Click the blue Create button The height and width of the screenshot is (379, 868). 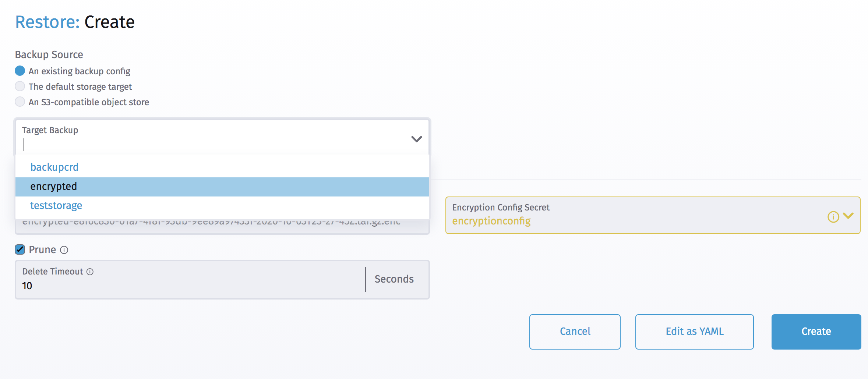pos(816,332)
